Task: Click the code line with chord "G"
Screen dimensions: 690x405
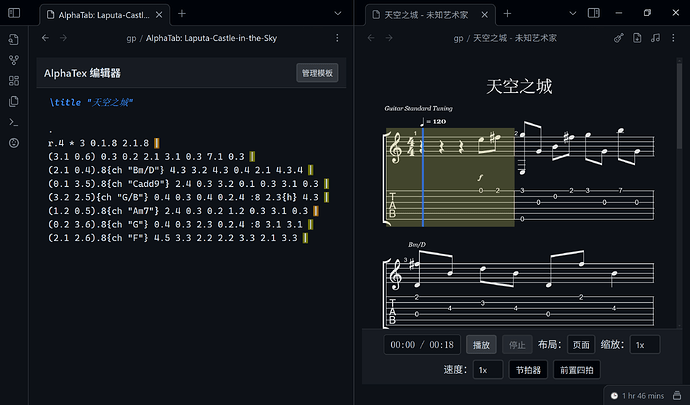Action: click(x=180, y=225)
